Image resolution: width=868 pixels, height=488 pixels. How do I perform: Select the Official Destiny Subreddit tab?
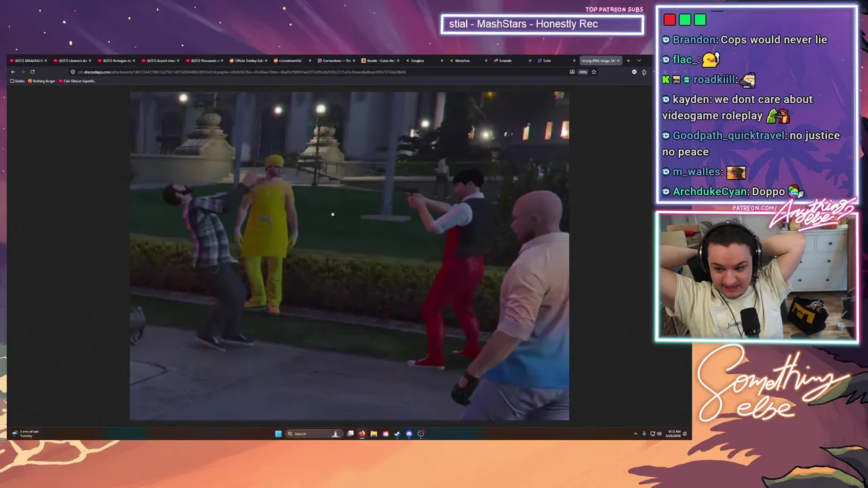pos(249,60)
